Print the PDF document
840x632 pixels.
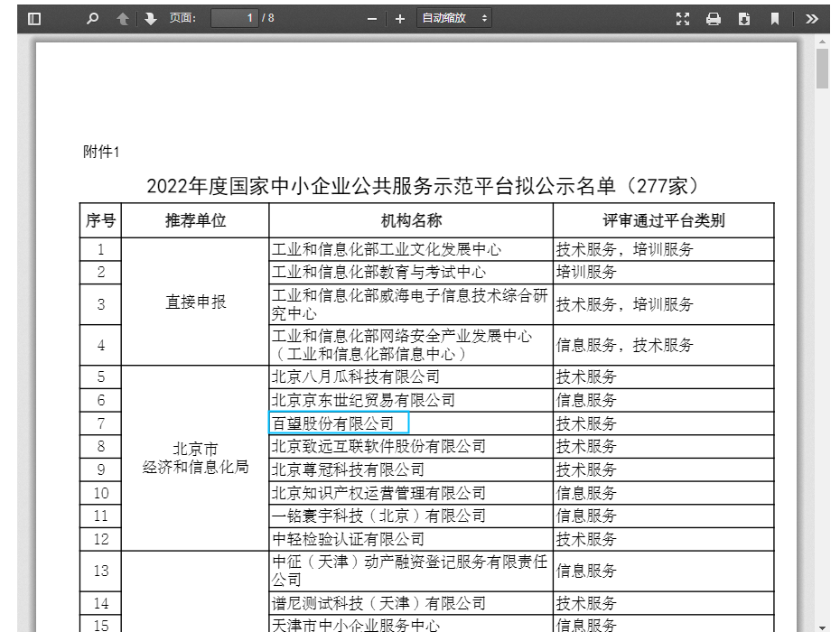[x=714, y=19]
